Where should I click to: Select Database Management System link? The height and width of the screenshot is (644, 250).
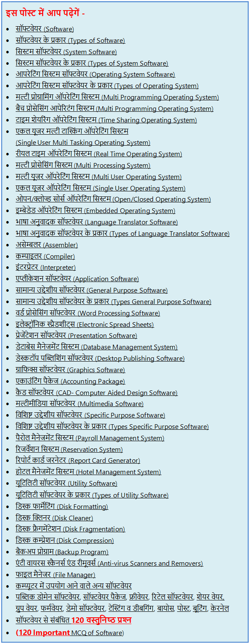97,347
